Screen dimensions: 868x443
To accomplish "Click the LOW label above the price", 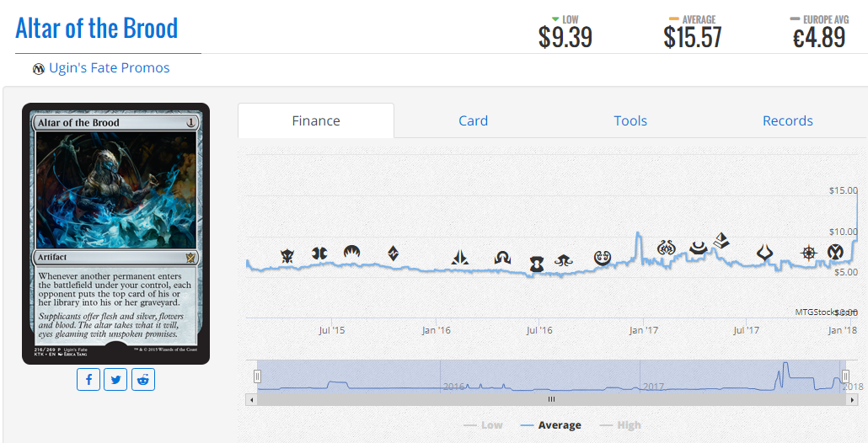I will coord(571,20).
